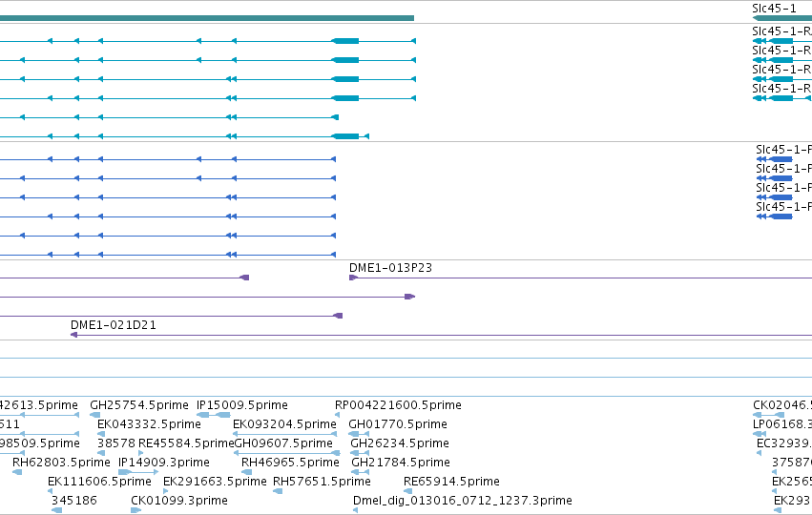Viewport: 812px width, 515px height.
Task: Click the GH01770.5prime EST label
Action: 398,424
